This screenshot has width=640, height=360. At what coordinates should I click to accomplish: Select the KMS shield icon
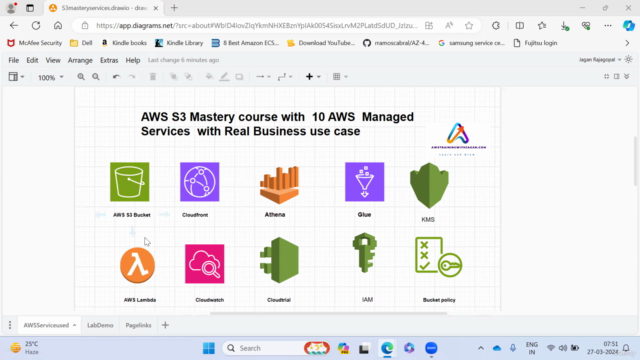point(429,186)
